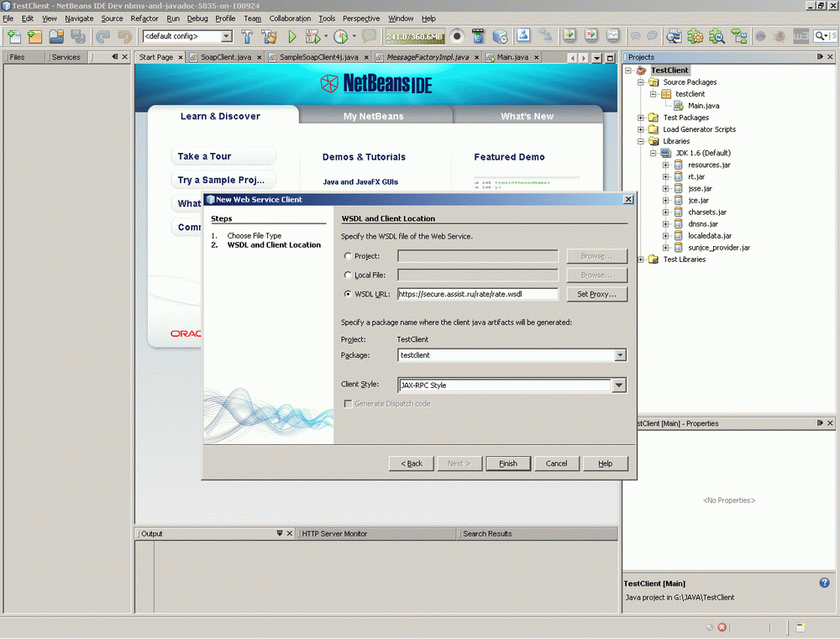Open the Package combo box dropdown

coord(620,354)
